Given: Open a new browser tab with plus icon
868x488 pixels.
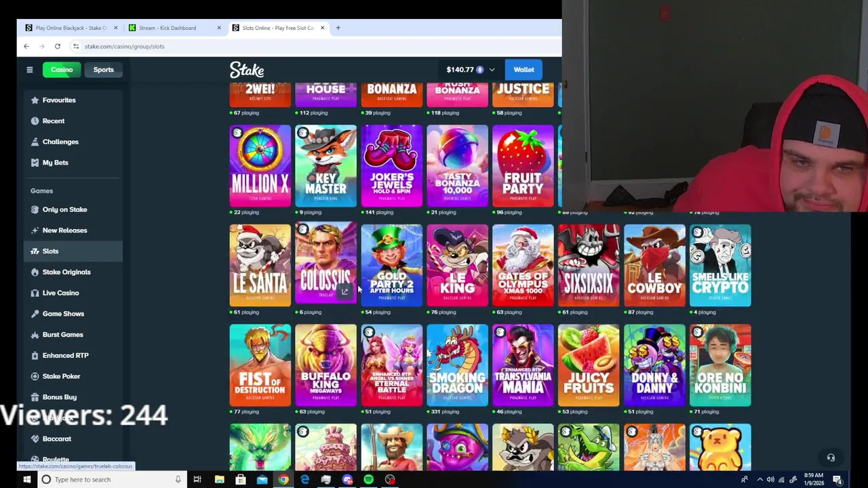Looking at the screenshot, I should pyautogui.click(x=338, y=28).
